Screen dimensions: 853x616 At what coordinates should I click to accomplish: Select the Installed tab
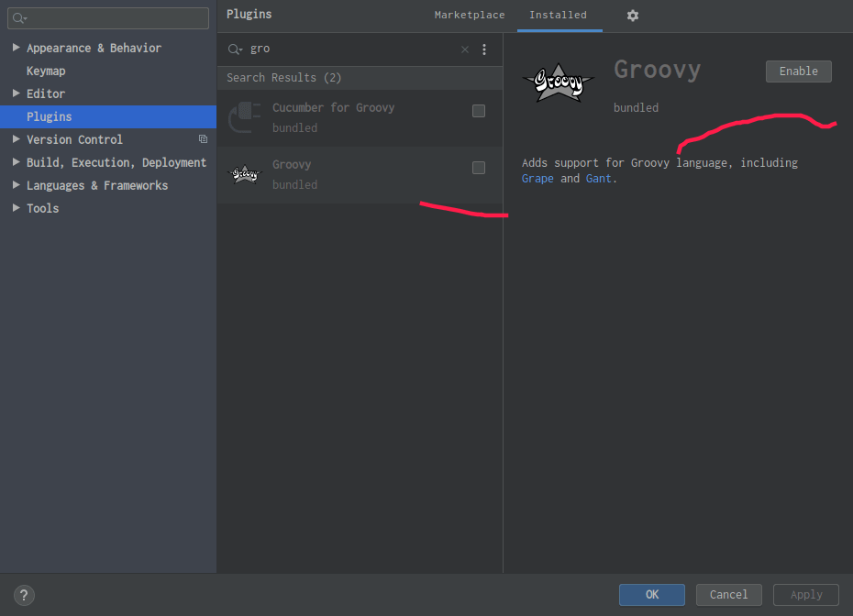pyautogui.click(x=558, y=16)
